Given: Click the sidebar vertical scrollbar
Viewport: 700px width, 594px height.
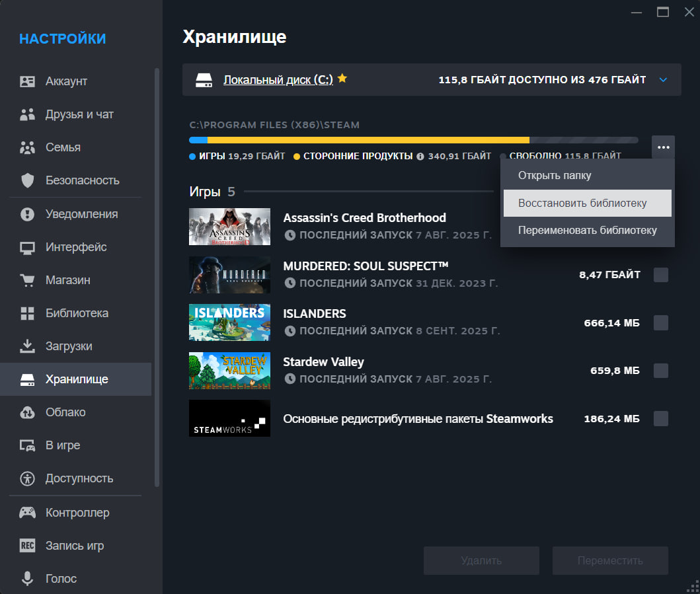Looking at the screenshot, I should [157, 277].
